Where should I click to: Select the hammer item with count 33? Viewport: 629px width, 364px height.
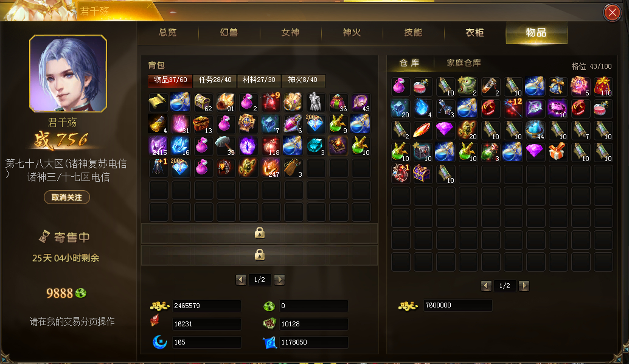[226, 146]
